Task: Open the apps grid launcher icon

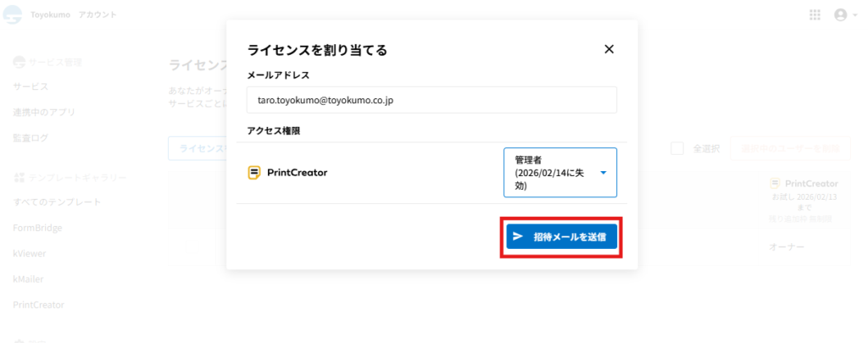Action: point(815,15)
